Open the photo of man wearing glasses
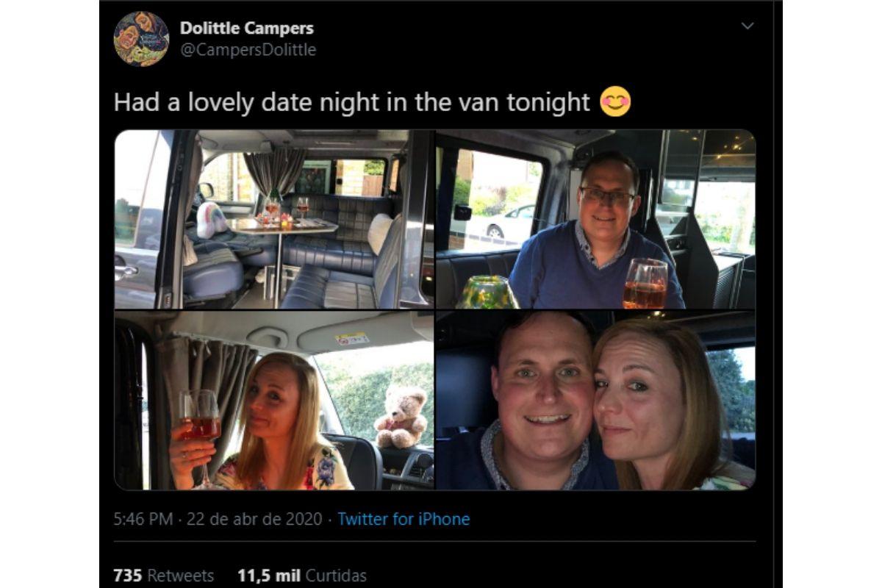 [595, 219]
